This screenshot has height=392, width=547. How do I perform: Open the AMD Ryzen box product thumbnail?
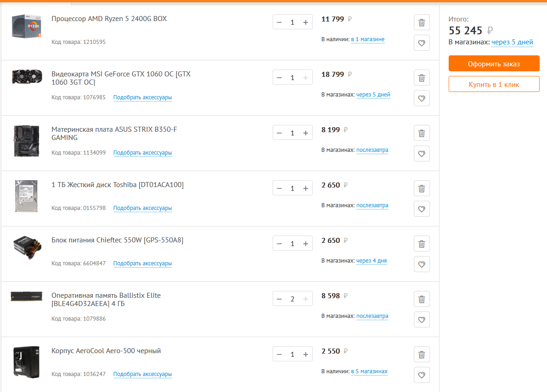coord(27,26)
